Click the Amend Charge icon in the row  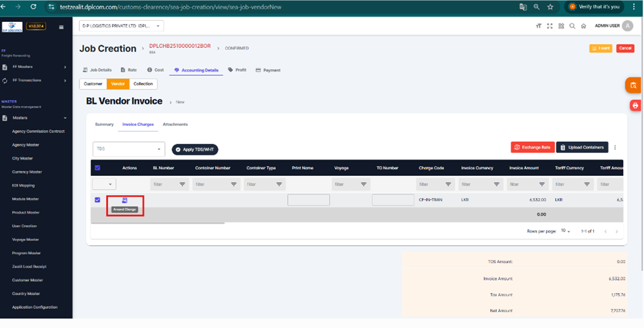[125, 200]
